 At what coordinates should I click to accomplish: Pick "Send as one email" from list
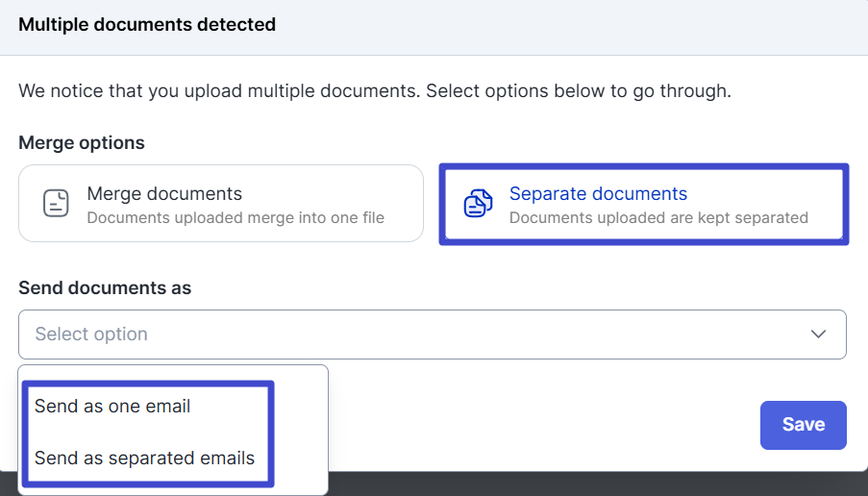(112, 407)
